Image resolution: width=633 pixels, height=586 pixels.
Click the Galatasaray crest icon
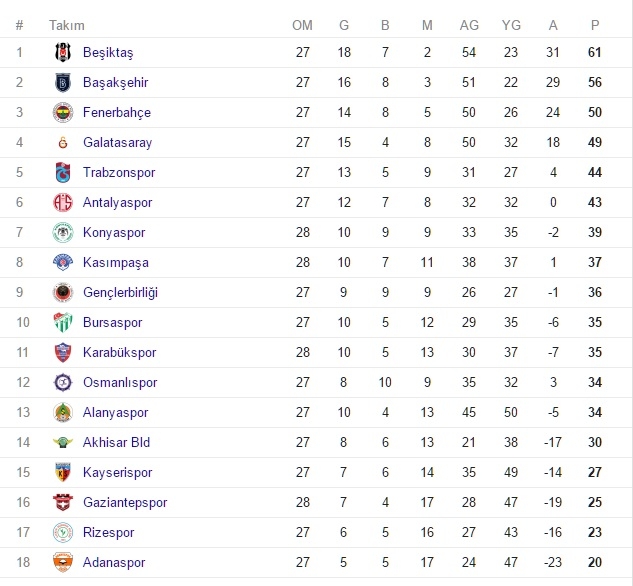(x=63, y=142)
